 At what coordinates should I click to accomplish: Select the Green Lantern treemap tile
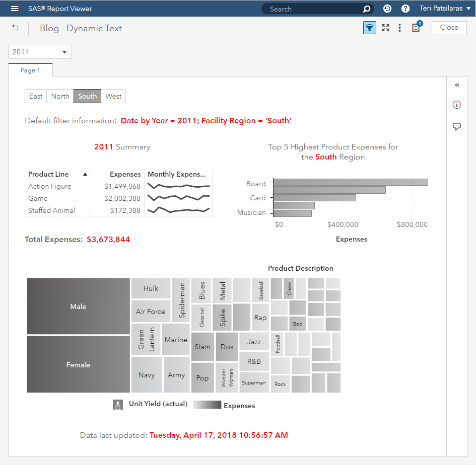point(146,339)
